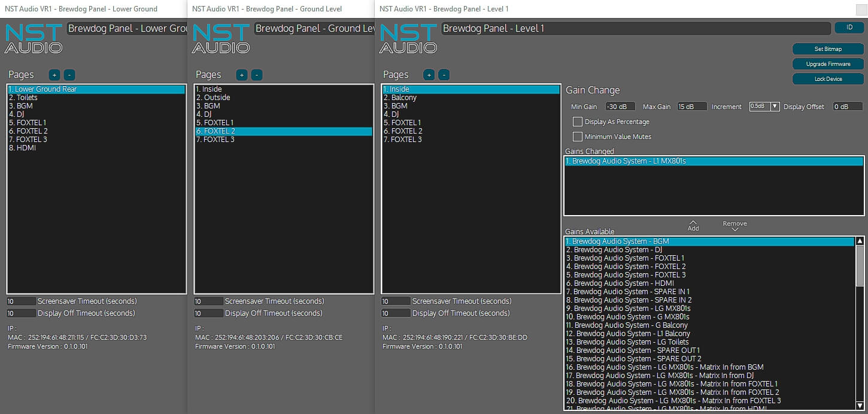868x414 pixels.
Task: Enable Display As Percentage checkbox
Action: [x=578, y=122]
